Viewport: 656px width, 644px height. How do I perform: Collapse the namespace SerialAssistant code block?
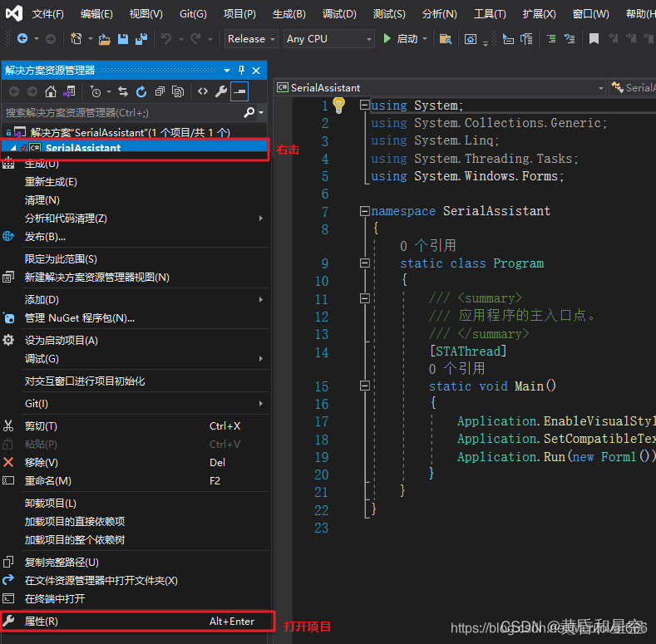(364, 211)
